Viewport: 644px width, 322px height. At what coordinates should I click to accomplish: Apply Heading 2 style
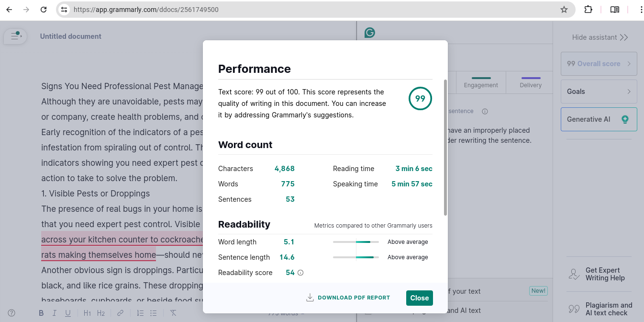point(101,313)
